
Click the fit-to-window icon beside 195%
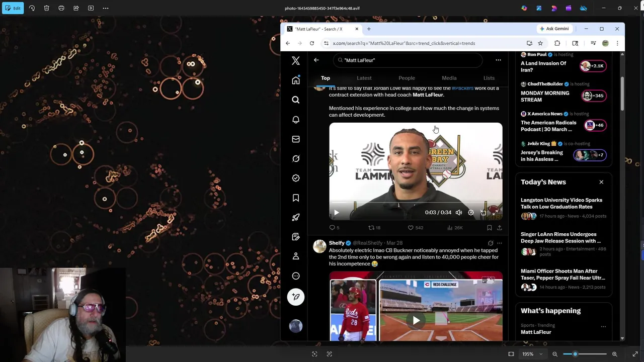[511, 354]
